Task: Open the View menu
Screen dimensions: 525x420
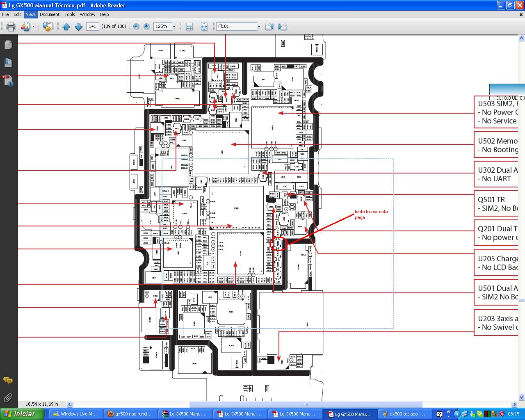Action: click(x=30, y=14)
